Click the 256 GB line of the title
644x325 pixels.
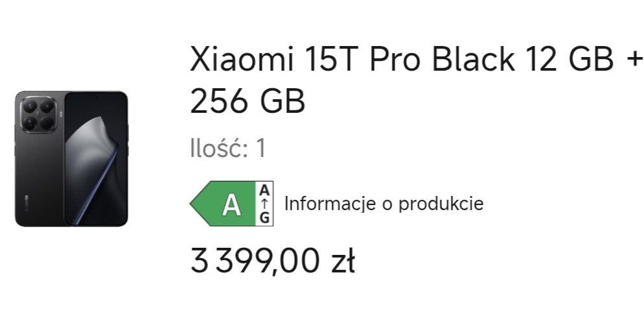coord(247,102)
